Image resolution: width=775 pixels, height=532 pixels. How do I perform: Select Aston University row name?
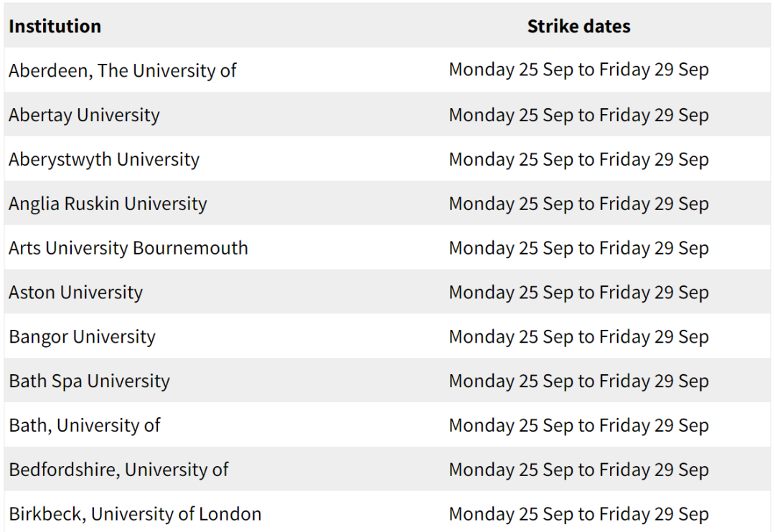tap(75, 293)
